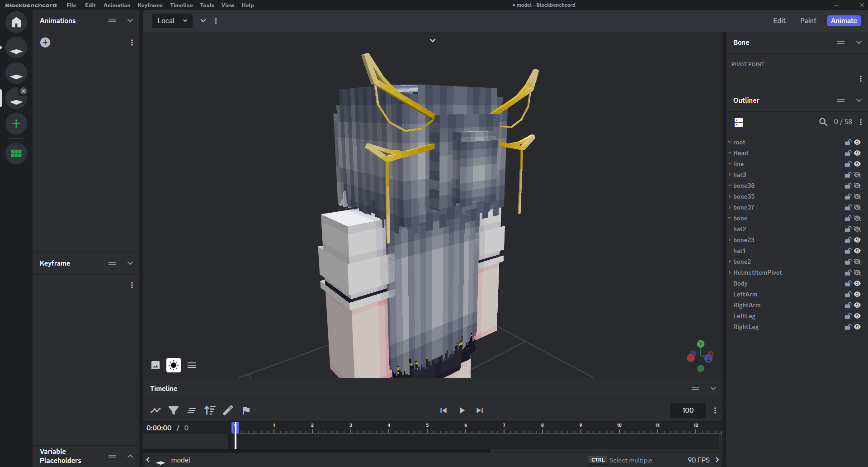This screenshot has width=868, height=467.
Task: Toggle lock on the RightLeg bone
Action: pos(848,327)
